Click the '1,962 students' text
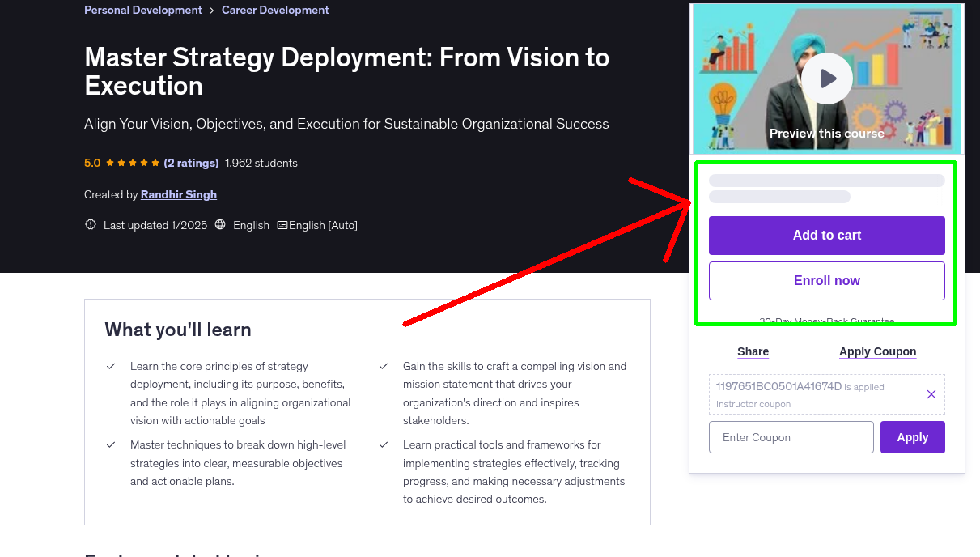Image resolution: width=980 pixels, height=557 pixels. [x=261, y=163]
